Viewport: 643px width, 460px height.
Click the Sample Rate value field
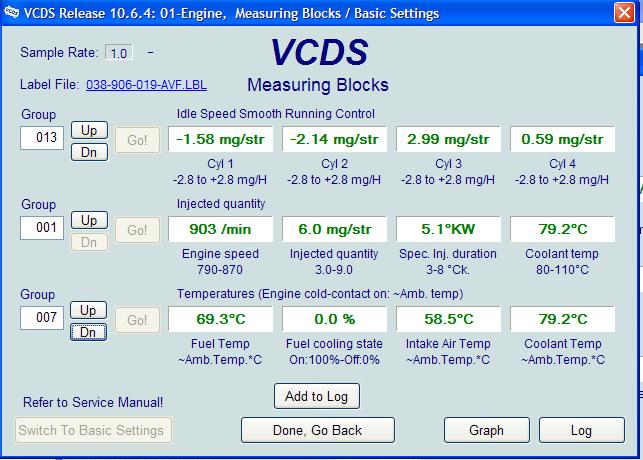(119, 53)
